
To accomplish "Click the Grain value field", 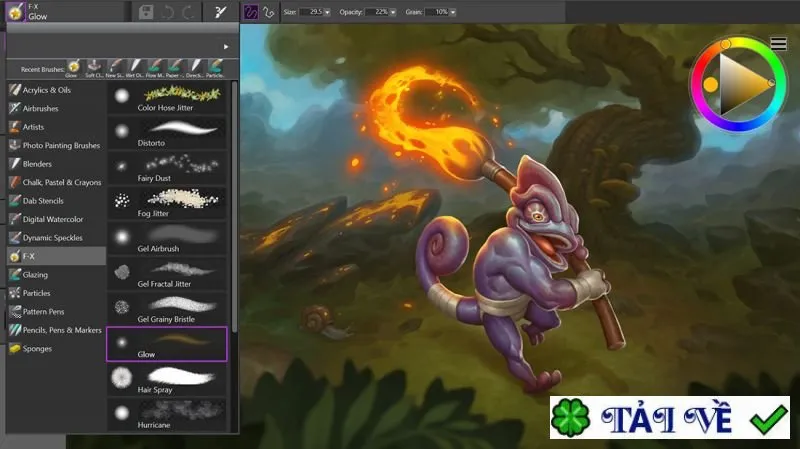I will (x=437, y=12).
